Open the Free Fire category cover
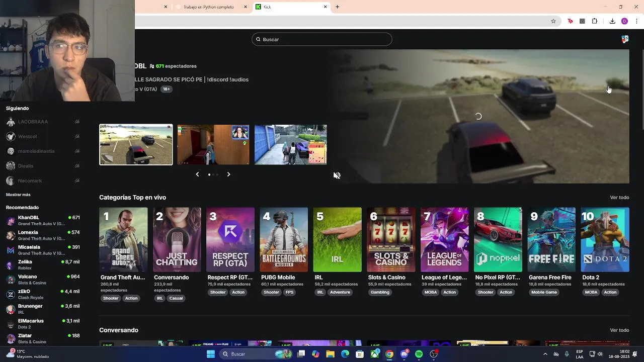The height and width of the screenshot is (362, 644). click(x=552, y=240)
